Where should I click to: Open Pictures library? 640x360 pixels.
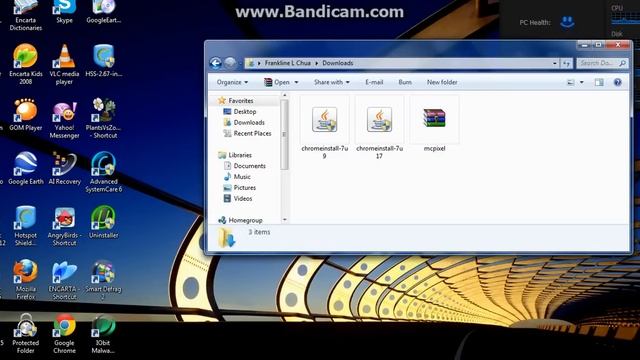click(244, 188)
